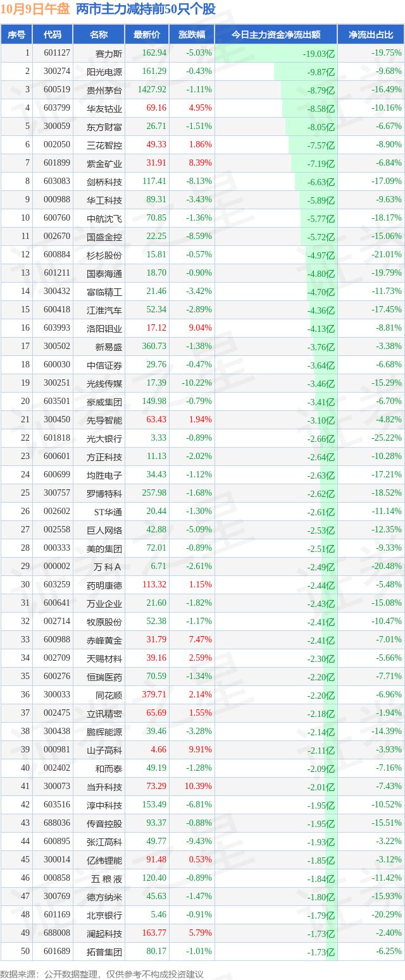Click the 最新价 column header
The width and height of the screenshot is (405, 980).
point(147,35)
